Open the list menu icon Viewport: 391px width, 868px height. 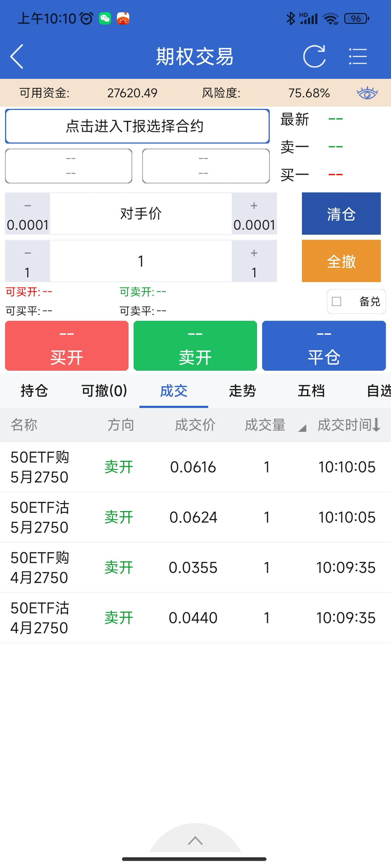pos(358,57)
